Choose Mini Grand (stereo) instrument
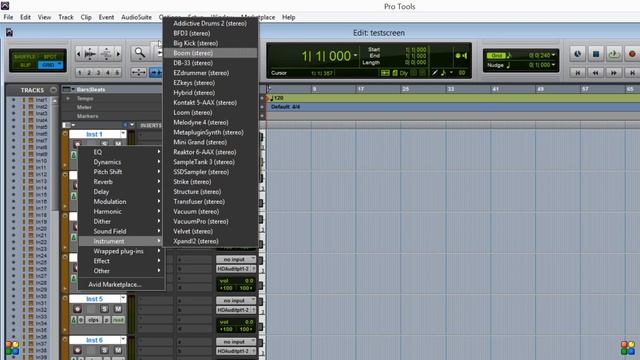Image resolution: width=640 pixels, height=360 pixels. (210, 142)
